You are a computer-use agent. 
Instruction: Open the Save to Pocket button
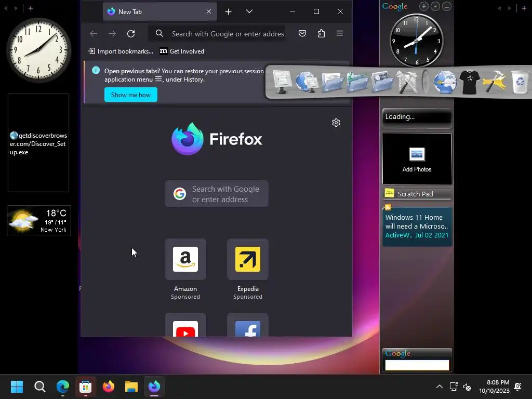click(302, 33)
